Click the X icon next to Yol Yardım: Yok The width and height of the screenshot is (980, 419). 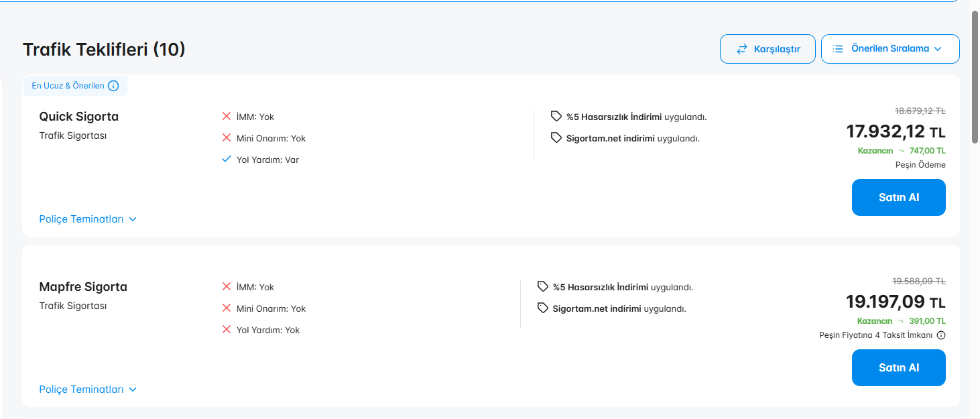coord(227,330)
